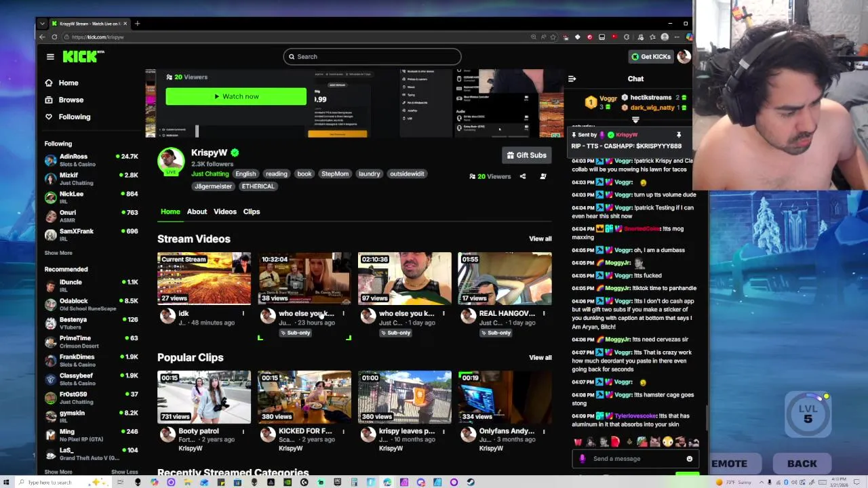Screen dimensions: 868x488
Task: Click the Just Chatting category link
Action: pyautogui.click(x=210, y=174)
